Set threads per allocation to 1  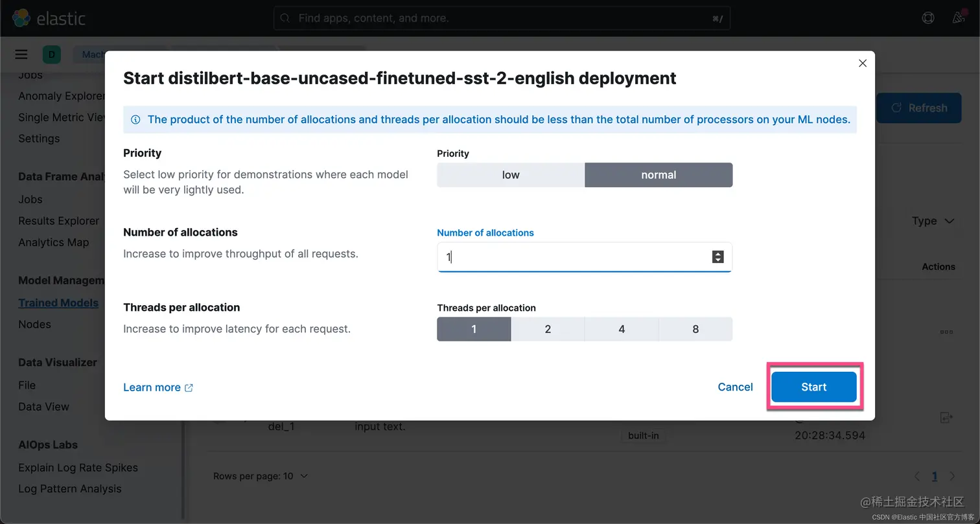pyautogui.click(x=474, y=329)
